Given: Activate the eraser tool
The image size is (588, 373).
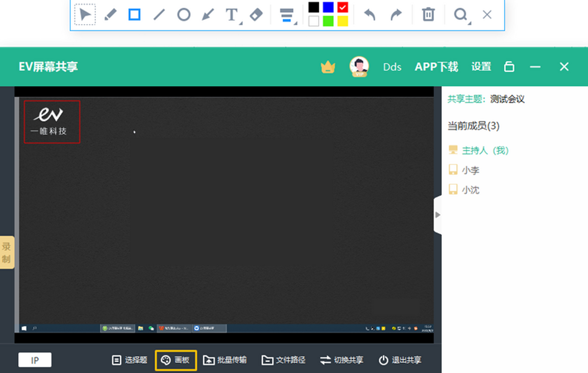Looking at the screenshot, I should point(256,15).
